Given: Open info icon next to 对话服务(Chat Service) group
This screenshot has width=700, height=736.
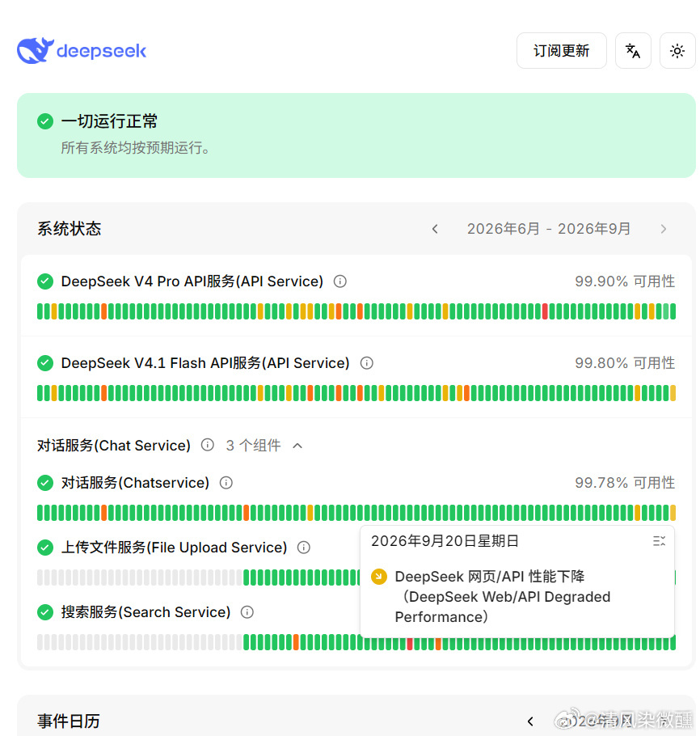Looking at the screenshot, I should pos(208,445).
